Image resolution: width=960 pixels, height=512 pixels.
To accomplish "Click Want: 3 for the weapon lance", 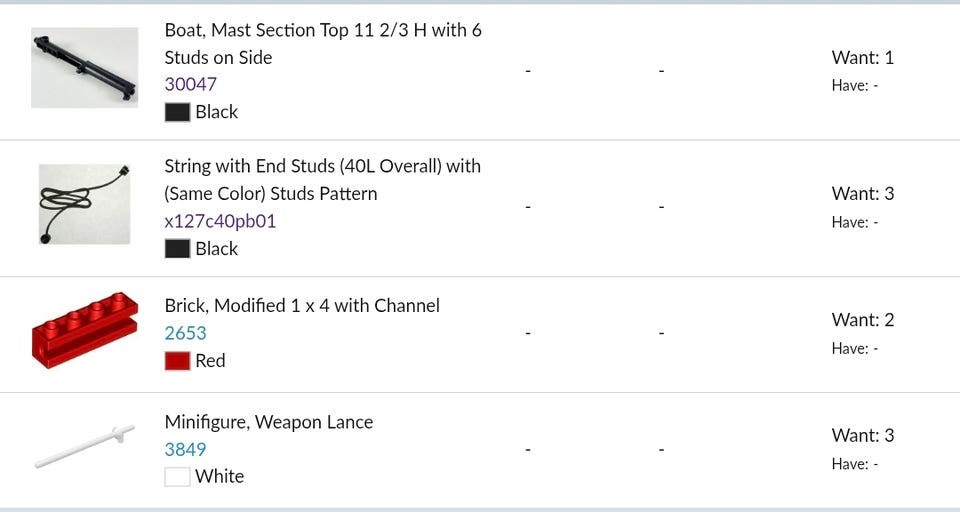I will 862,435.
